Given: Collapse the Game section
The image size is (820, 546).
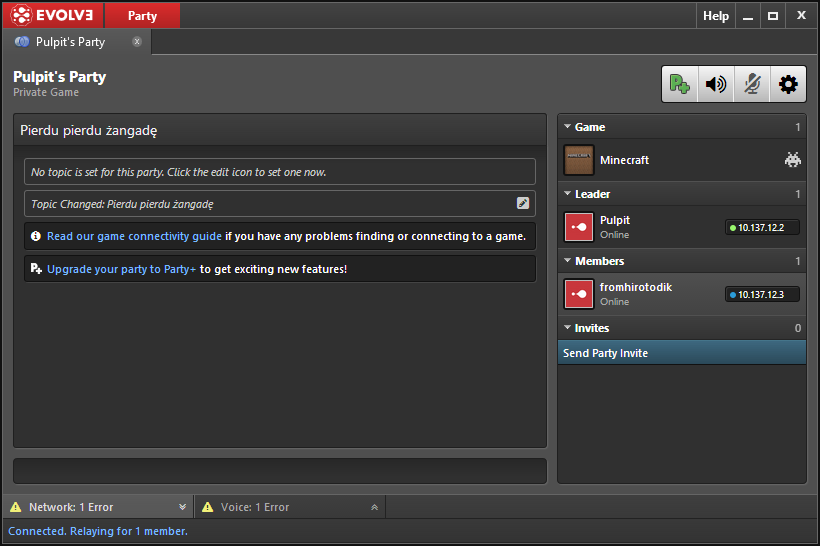Looking at the screenshot, I should click(x=567, y=127).
